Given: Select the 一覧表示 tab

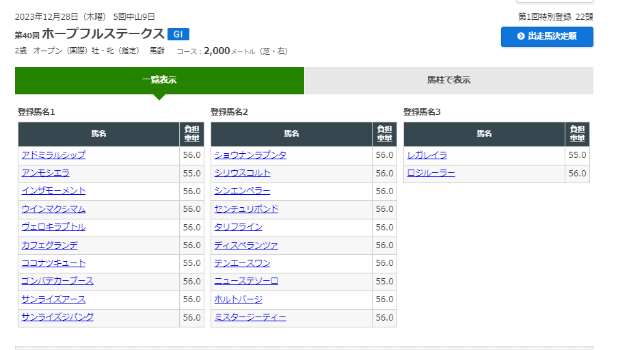Looking at the screenshot, I should 159,81.
